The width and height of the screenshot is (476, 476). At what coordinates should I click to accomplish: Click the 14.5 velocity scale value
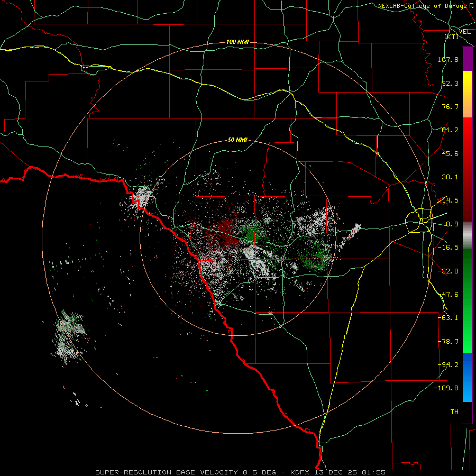450,200
